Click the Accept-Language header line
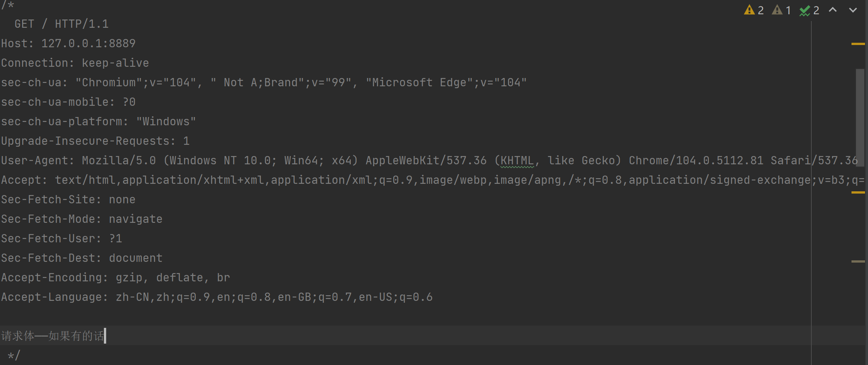This screenshot has height=365, width=868. point(217,297)
